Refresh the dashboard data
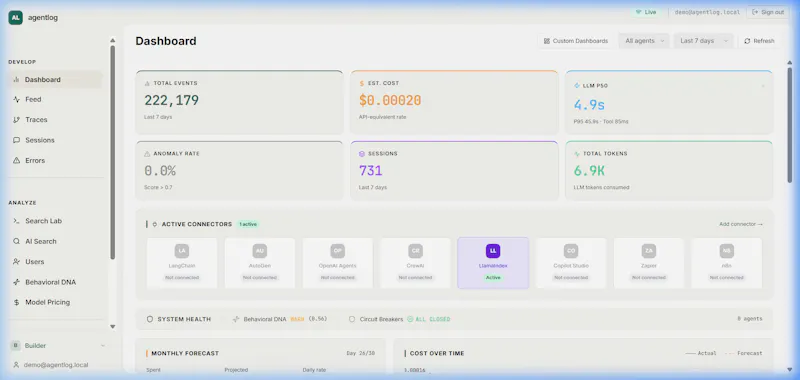The height and width of the screenshot is (380, 800). [759, 41]
